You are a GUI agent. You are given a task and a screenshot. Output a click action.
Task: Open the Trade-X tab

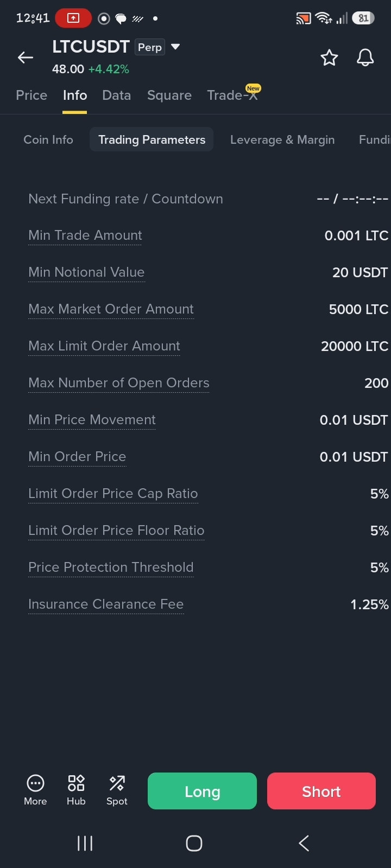point(232,95)
